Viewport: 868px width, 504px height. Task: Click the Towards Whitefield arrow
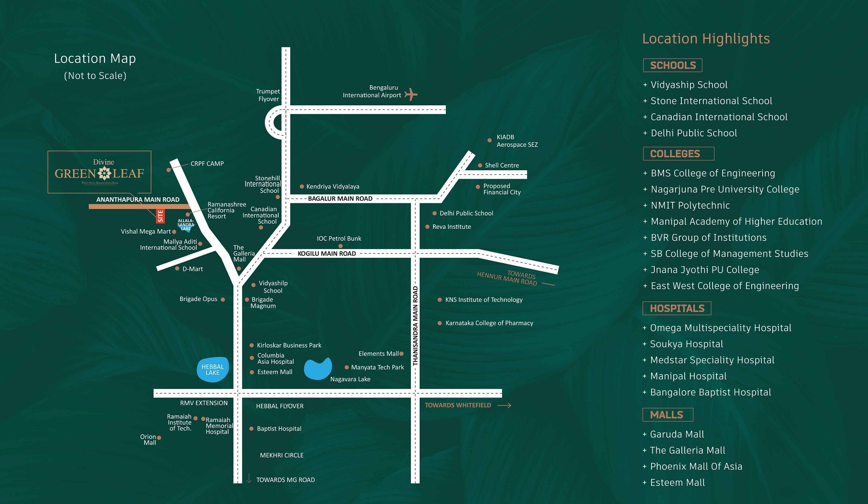[504, 405]
